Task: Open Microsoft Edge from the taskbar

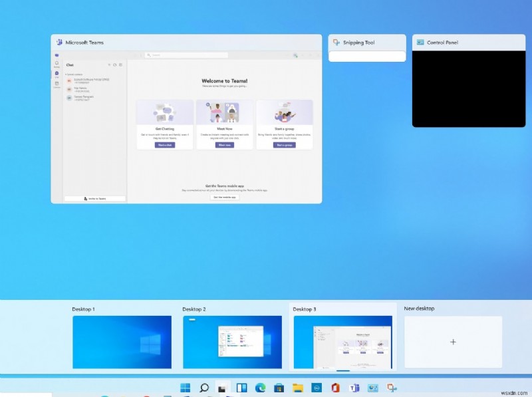Action: [x=261, y=388]
